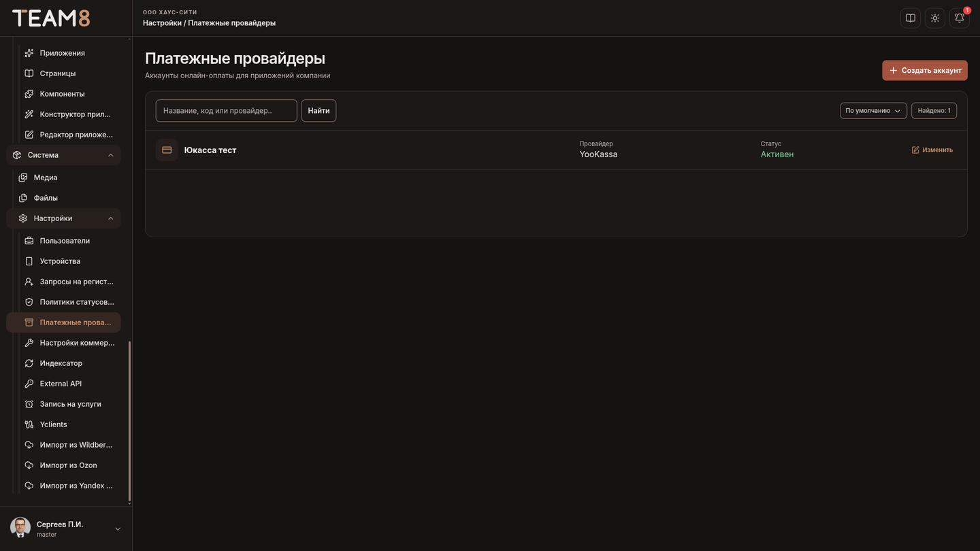The height and width of the screenshot is (551, 980).
Task: Click the Юкасса тест account name
Action: [x=210, y=150]
